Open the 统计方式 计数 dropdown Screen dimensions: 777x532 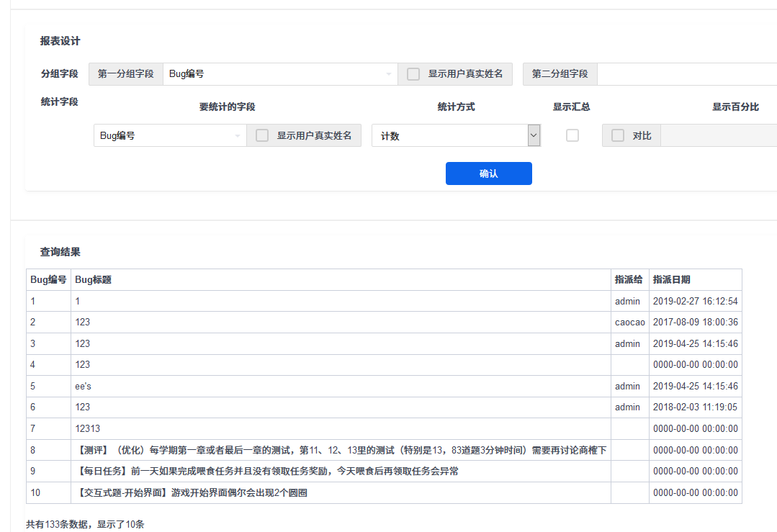pos(455,135)
